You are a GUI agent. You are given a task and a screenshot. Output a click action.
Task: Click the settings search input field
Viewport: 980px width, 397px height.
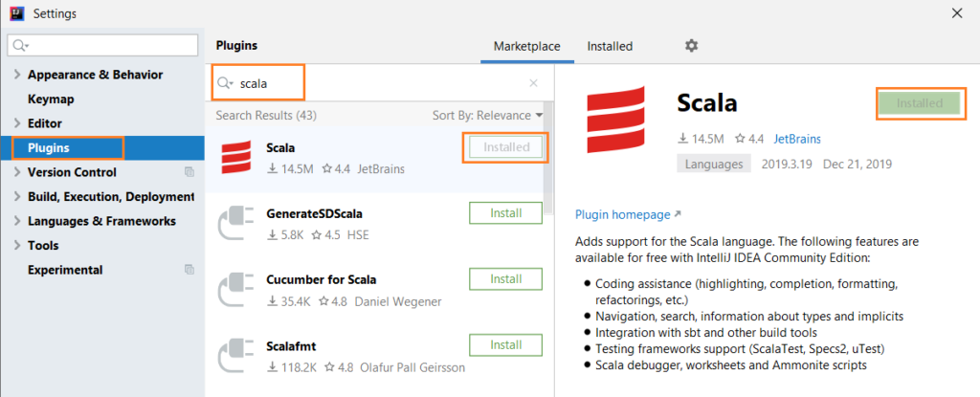point(102,46)
